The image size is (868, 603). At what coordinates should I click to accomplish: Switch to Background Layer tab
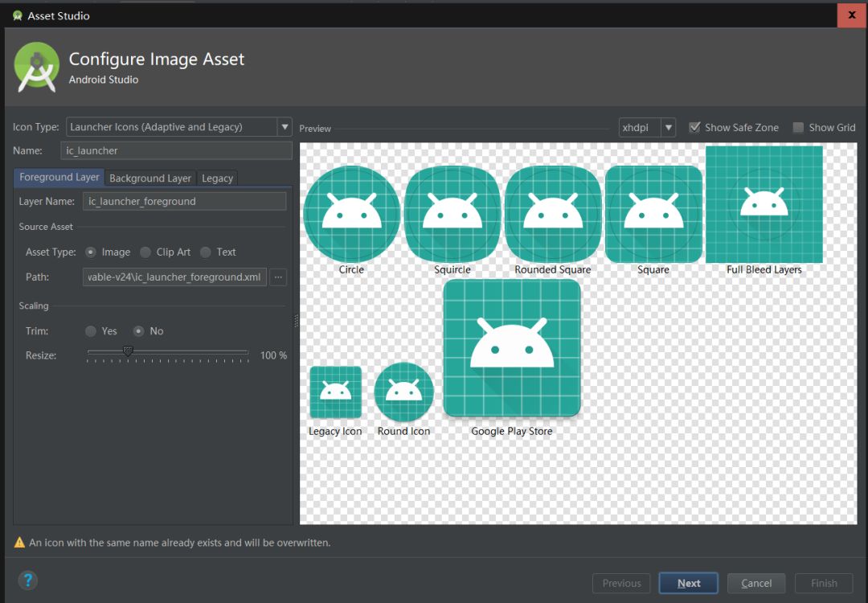150,178
